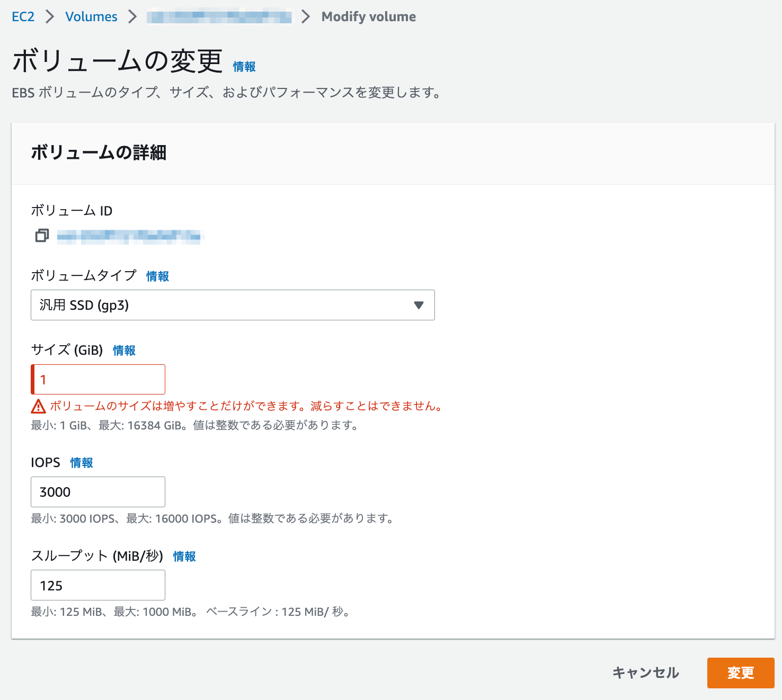The image size is (782, 700).
Task: Click 情報 beside the IOPS label
Action: (81, 462)
